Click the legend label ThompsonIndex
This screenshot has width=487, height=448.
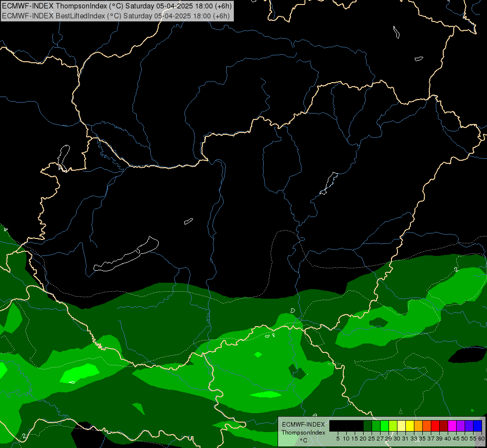(x=303, y=433)
